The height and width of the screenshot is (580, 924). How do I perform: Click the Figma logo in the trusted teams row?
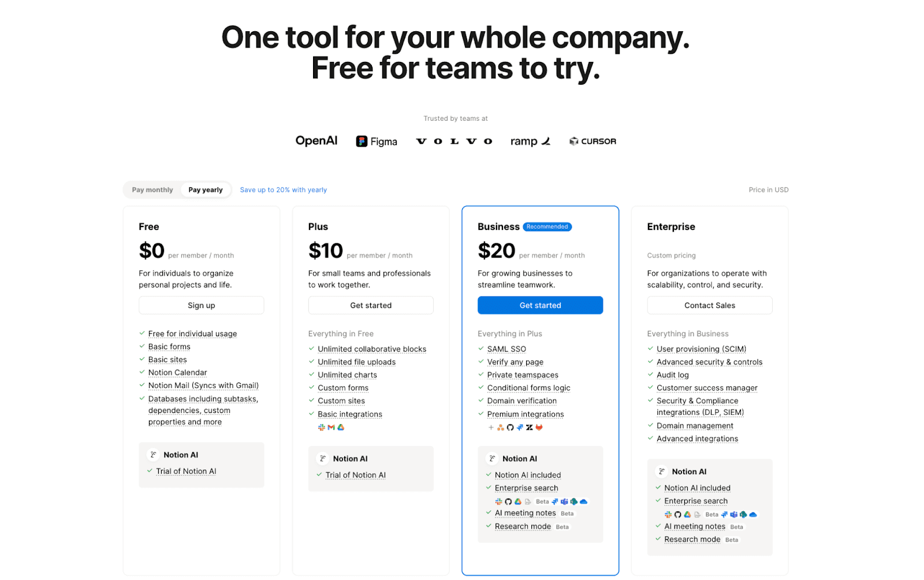pos(376,140)
